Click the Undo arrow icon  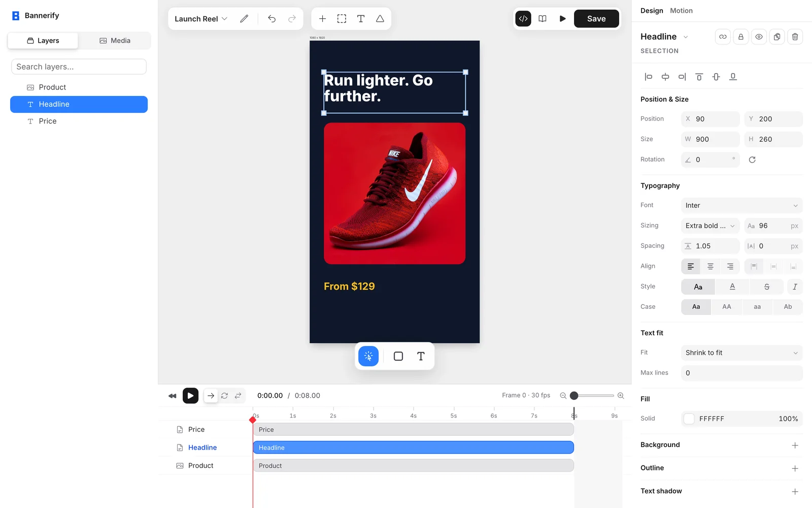point(272,19)
